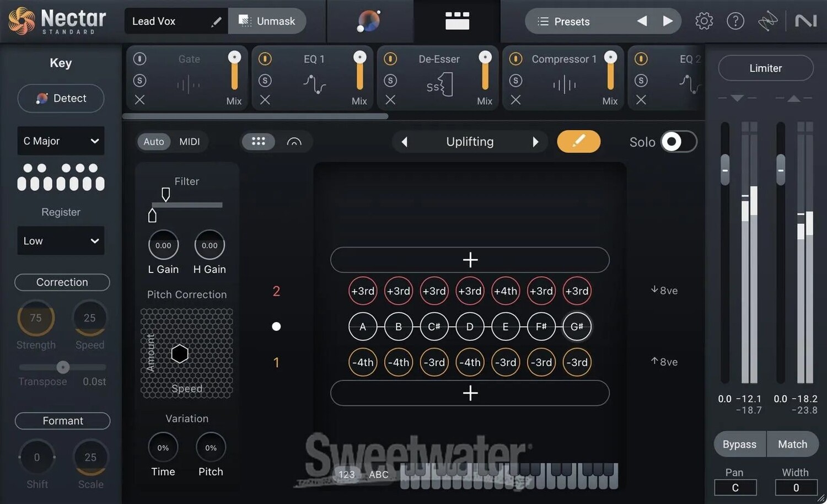
Task: Open the Vocal Assistant orb icon
Action: [368, 22]
